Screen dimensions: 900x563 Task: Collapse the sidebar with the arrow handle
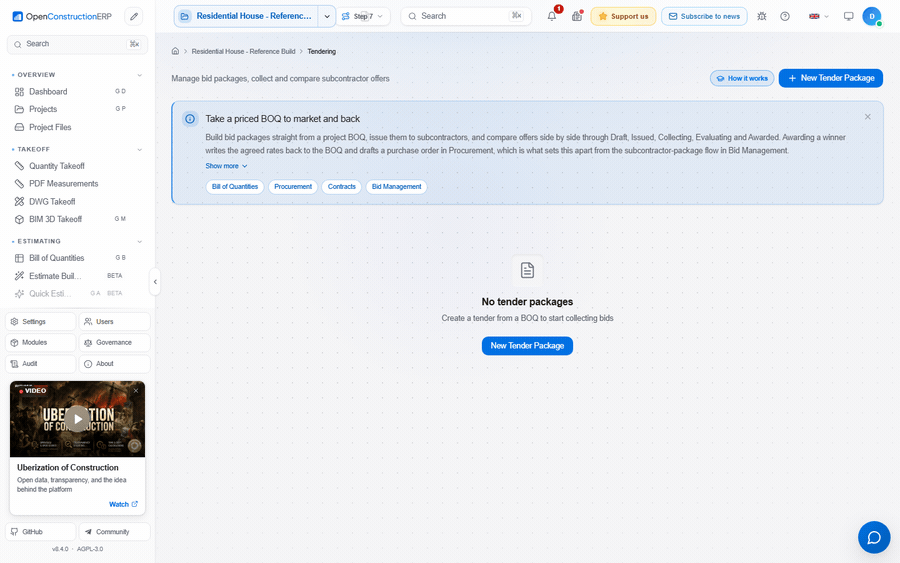[154, 282]
